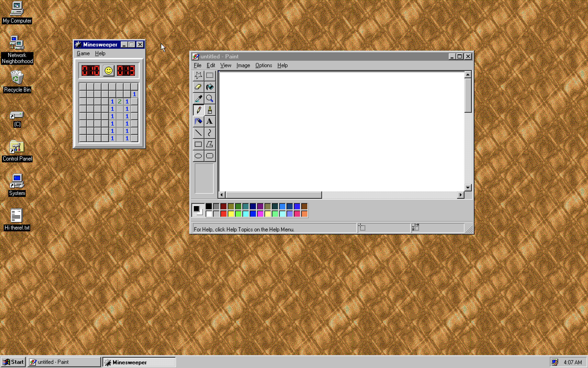This screenshot has width=588, height=368.
Task: Open My Computer desktop icon
Action: click(x=17, y=13)
